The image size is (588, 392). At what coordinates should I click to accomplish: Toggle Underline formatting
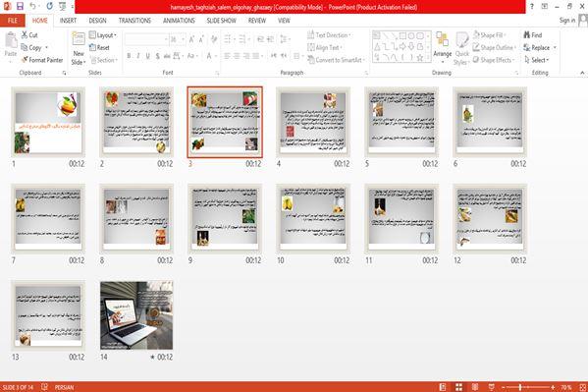click(148, 56)
